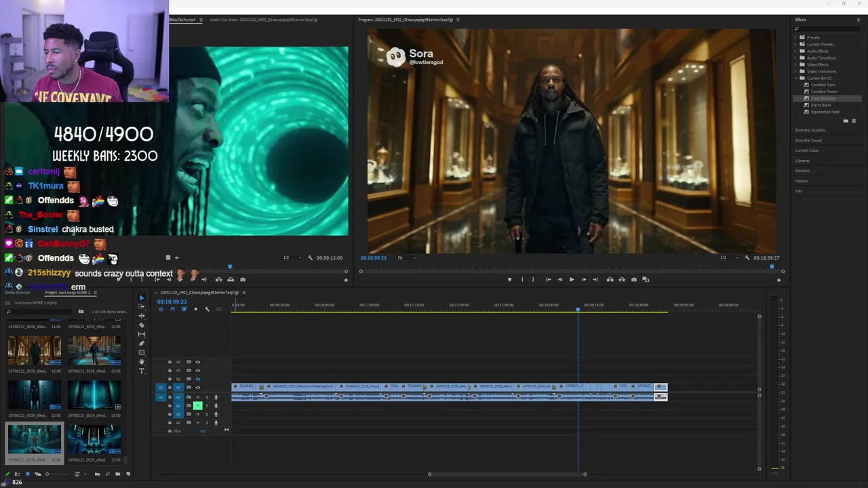
Task: Go to In point in Program monitor
Action: point(549,279)
